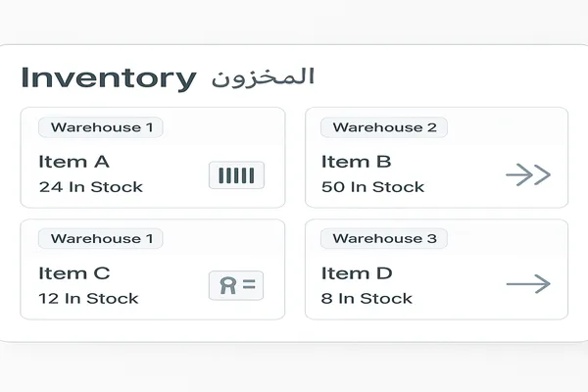The height and width of the screenshot is (392, 588).
Task: Click the badge icon on Item C
Action: click(236, 285)
